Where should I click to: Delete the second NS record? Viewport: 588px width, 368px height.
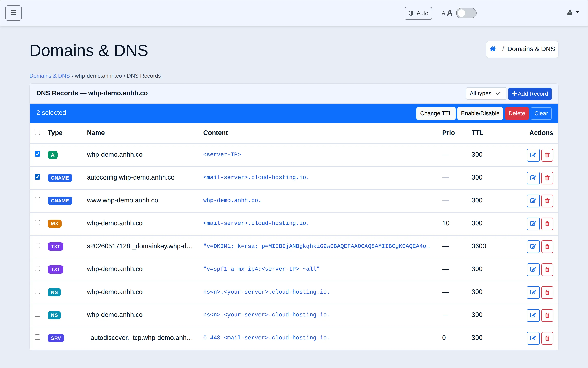[547, 315]
